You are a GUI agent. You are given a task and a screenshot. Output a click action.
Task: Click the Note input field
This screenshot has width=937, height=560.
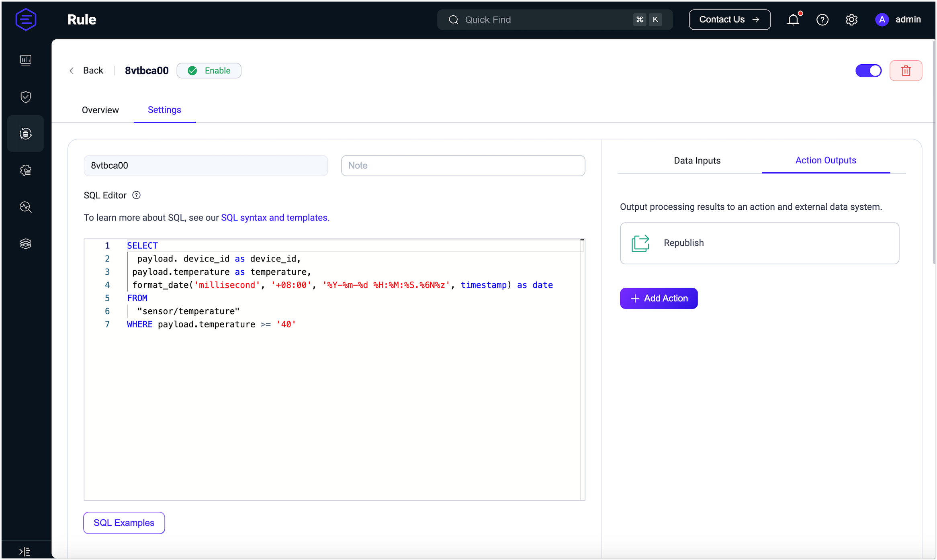(463, 166)
